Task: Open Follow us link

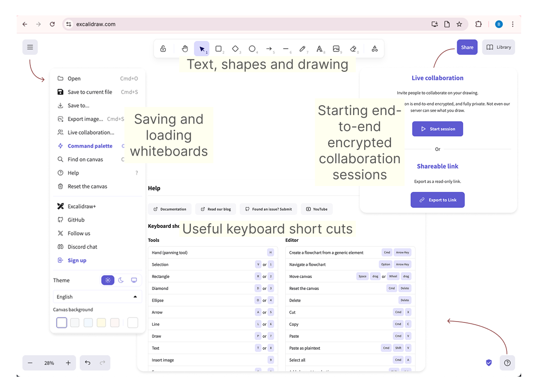Action: 98,233
